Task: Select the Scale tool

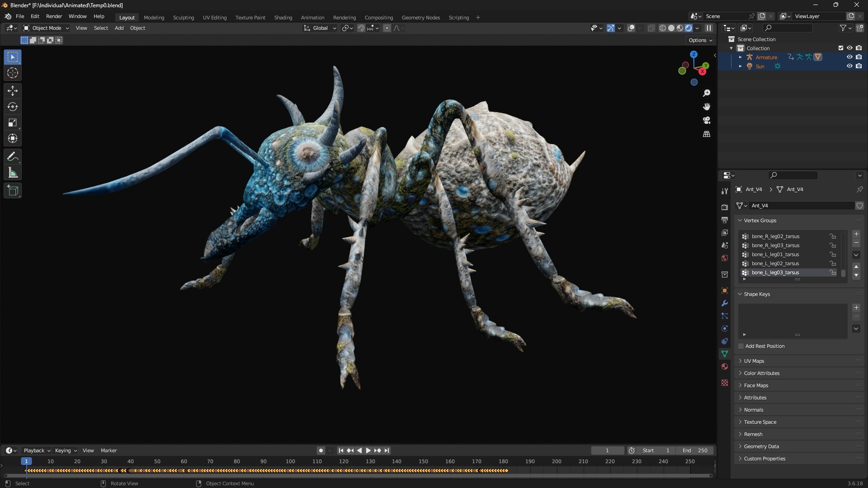Action: (x=13, y=122)
